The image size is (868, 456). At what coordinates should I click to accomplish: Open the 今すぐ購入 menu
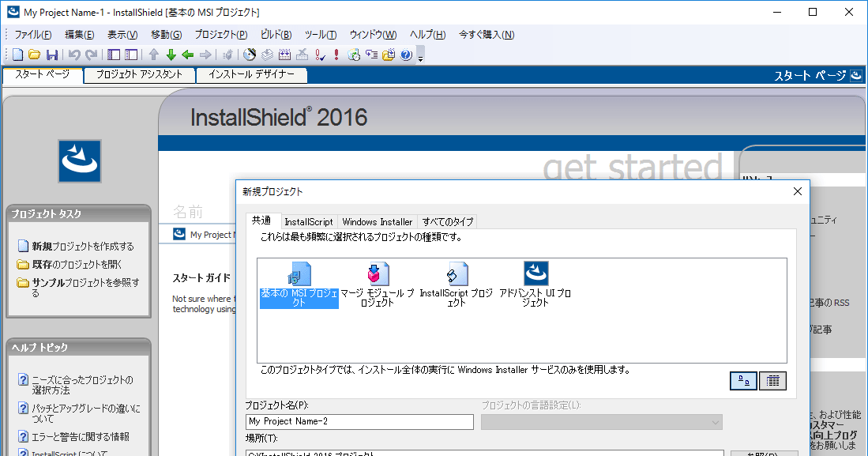coord(487,34)
